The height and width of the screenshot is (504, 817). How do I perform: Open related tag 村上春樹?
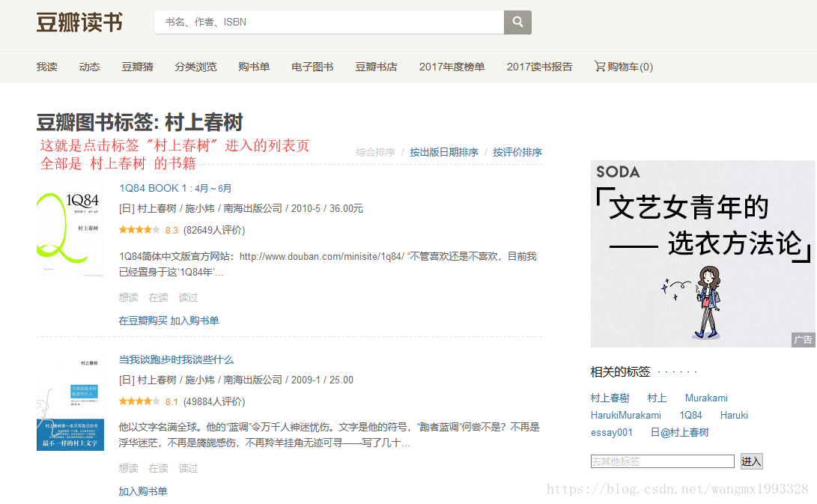[610, 398]
